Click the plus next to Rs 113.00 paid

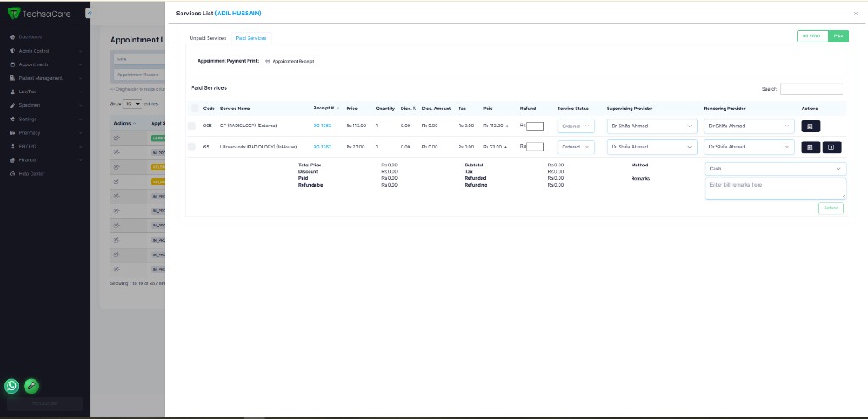tap(506, 126)
